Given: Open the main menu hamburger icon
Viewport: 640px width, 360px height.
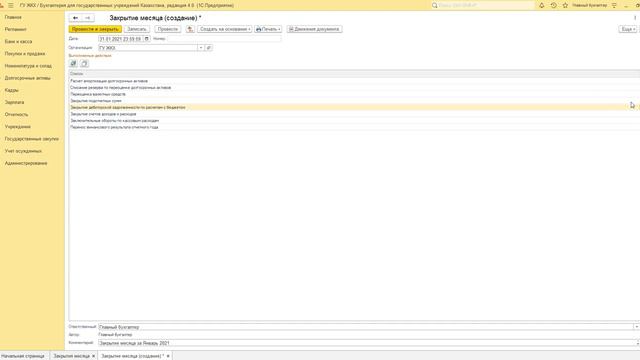Looking at the screenshot, I should click(11, 5).
